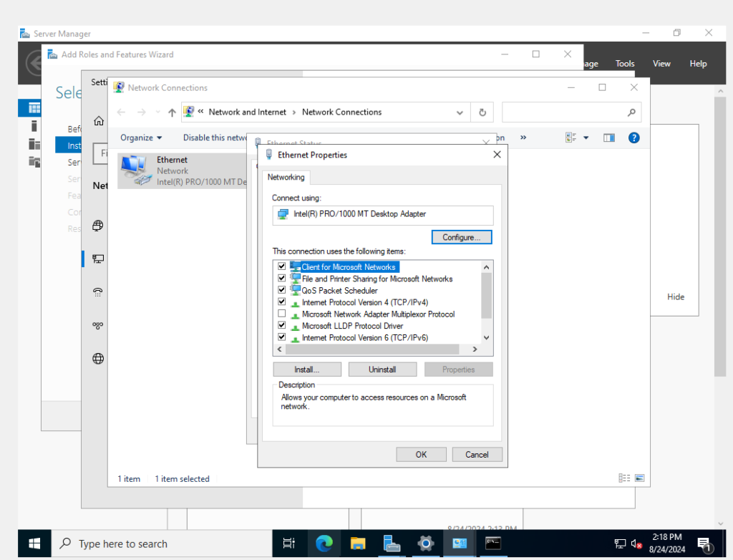Select File and Printer Sharing for Microsoft Networks
The image size is (733, 560).
pyautogui.click(x=377, y=279)
